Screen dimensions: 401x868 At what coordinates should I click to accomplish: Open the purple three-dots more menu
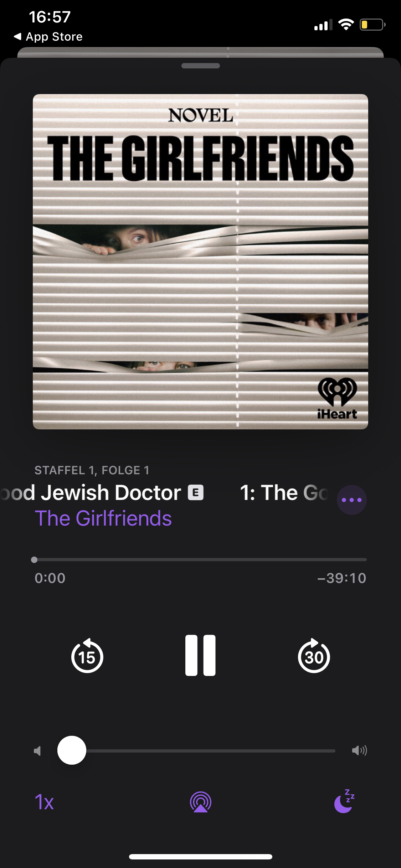click(x=351, y=500)
